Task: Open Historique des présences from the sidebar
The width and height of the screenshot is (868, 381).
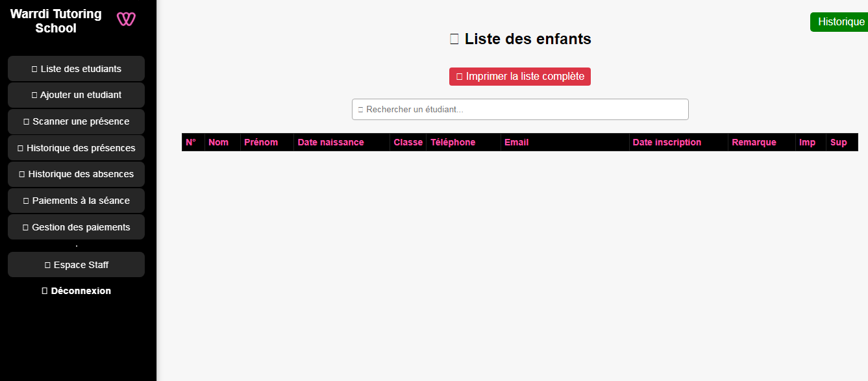Action: point(76,147)
